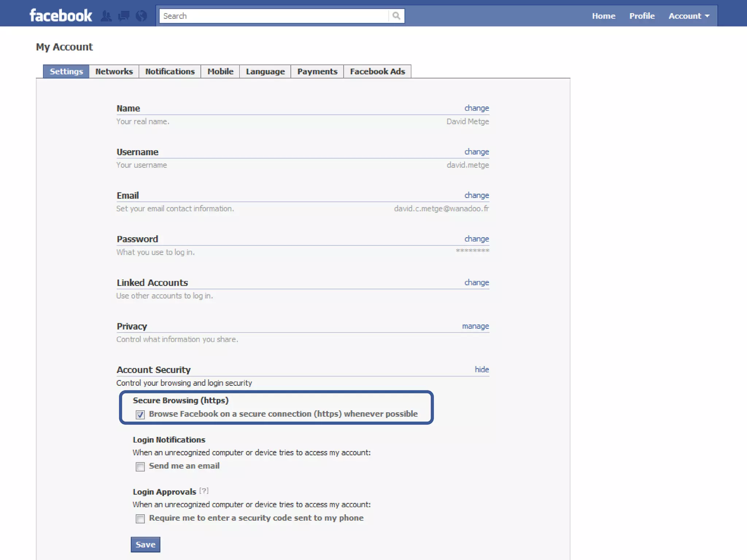Switch to the Networks tab

[114, 71]
